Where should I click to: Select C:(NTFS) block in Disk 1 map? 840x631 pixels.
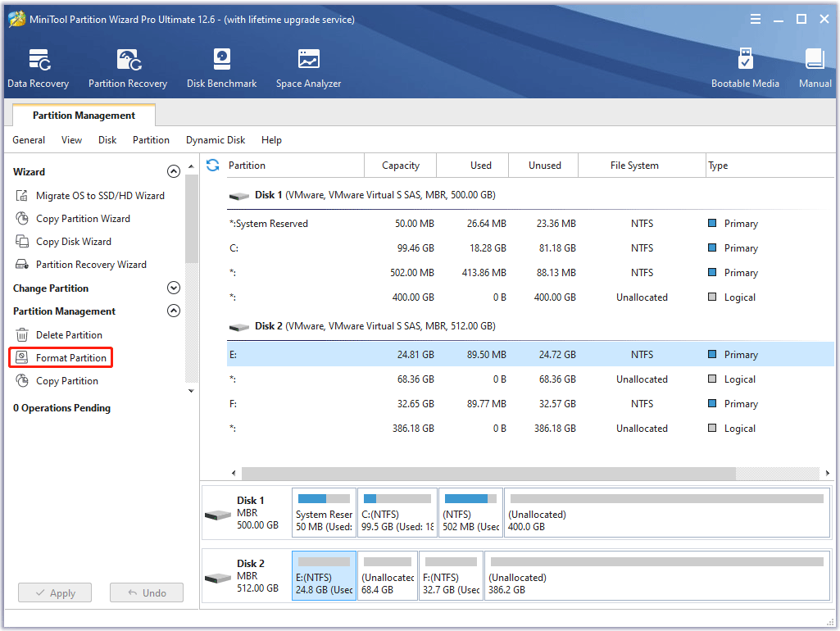(397, 513)
